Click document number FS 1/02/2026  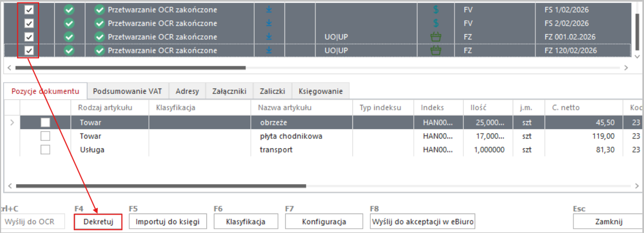[566, 9]
